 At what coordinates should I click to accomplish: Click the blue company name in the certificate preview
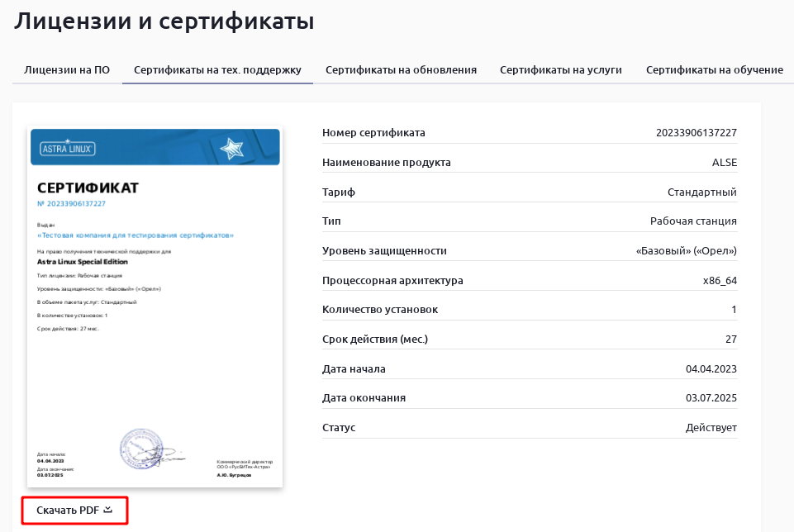point(136,235)
